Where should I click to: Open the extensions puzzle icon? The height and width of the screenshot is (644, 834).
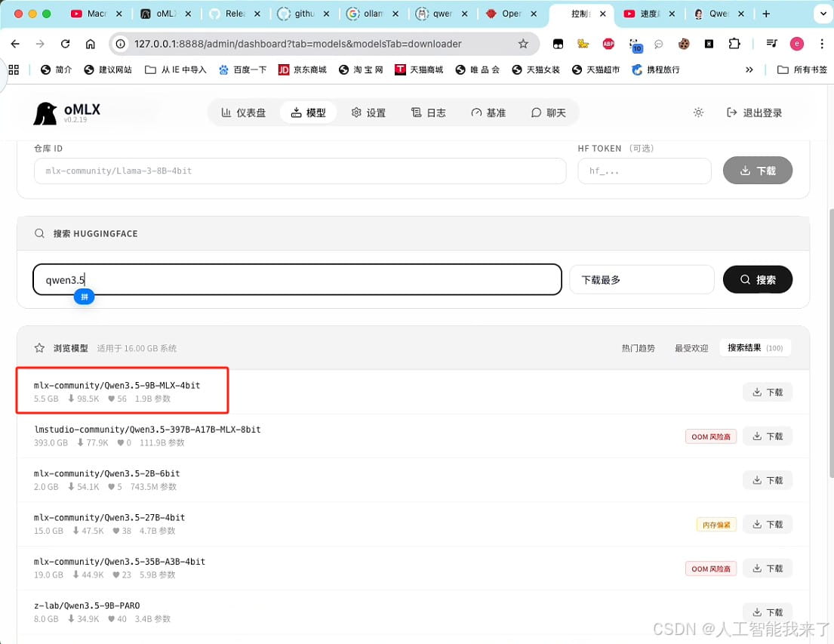pos(734,44)
